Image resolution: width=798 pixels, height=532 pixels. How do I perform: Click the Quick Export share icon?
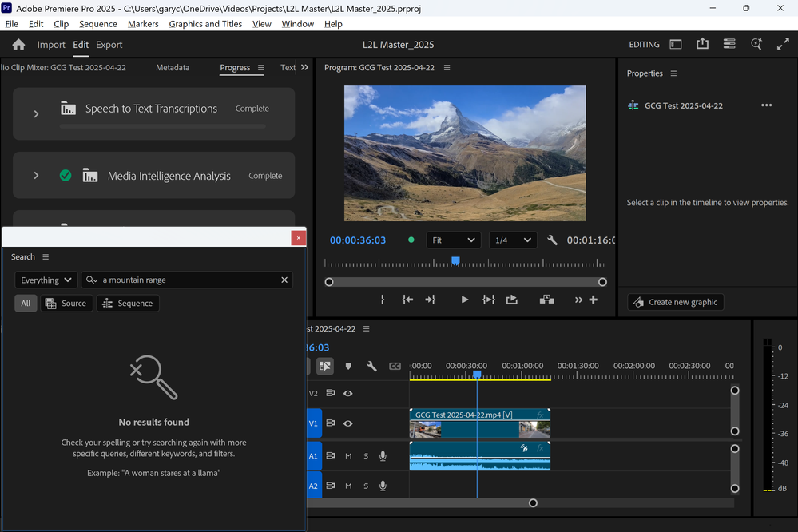pos(702,44)
